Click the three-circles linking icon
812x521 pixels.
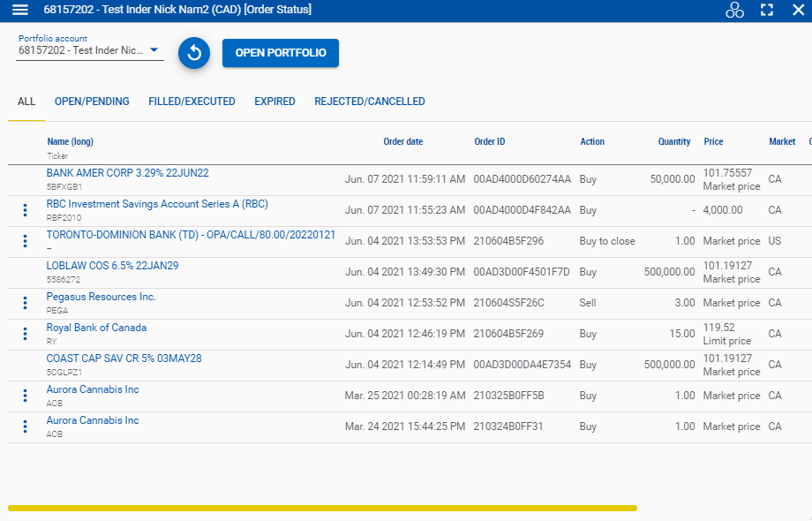click(734, 10)
